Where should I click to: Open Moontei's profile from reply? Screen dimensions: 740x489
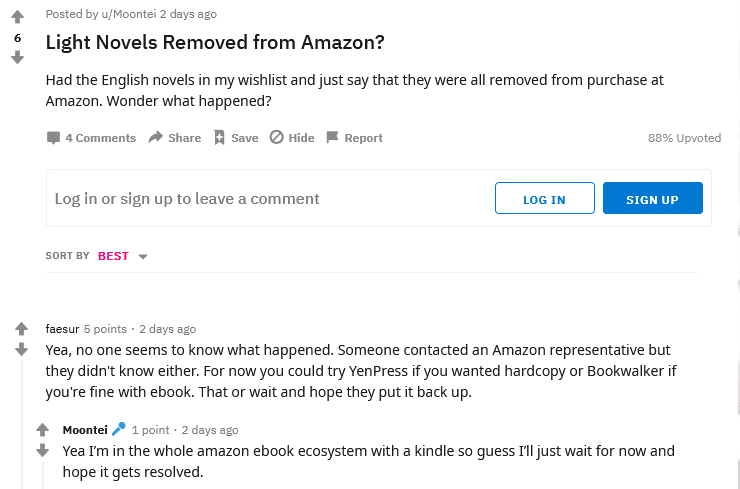(85, 430)
